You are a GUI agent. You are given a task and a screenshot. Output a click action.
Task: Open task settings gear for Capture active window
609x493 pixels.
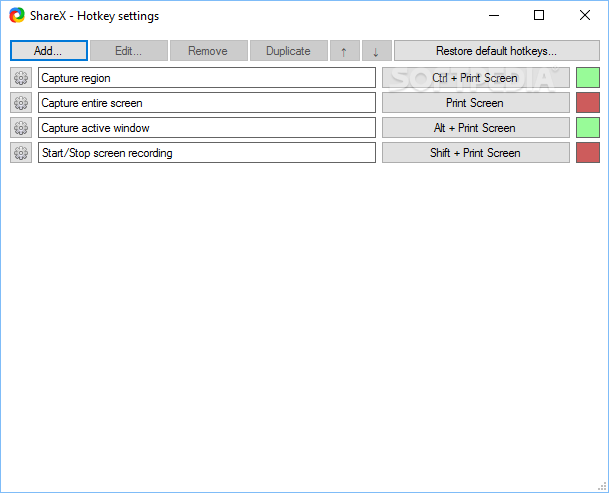21,128
